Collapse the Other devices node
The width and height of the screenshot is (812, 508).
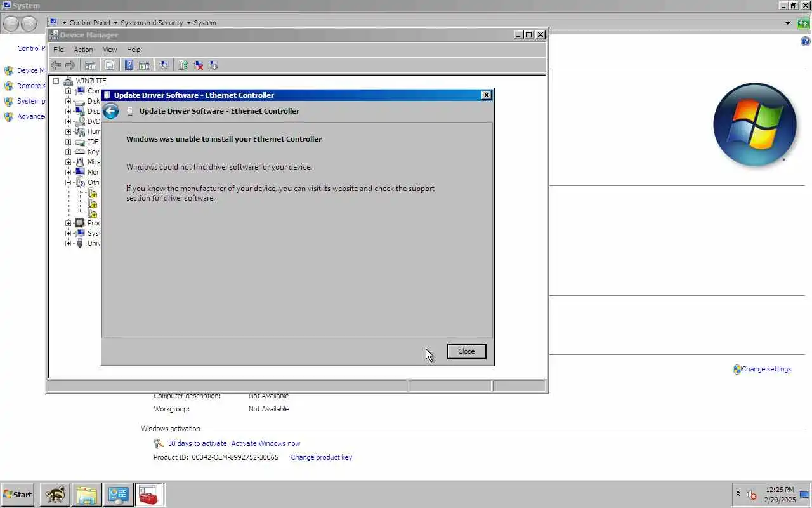(x=68, y=182)
